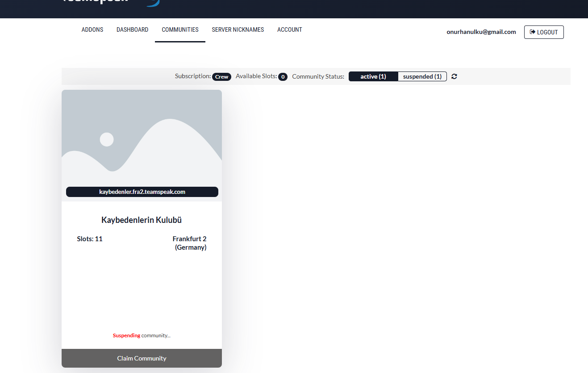This screenshot has height=373, width=588.
Task: Open the Server Nicknames page
Action: click(238, 30)
